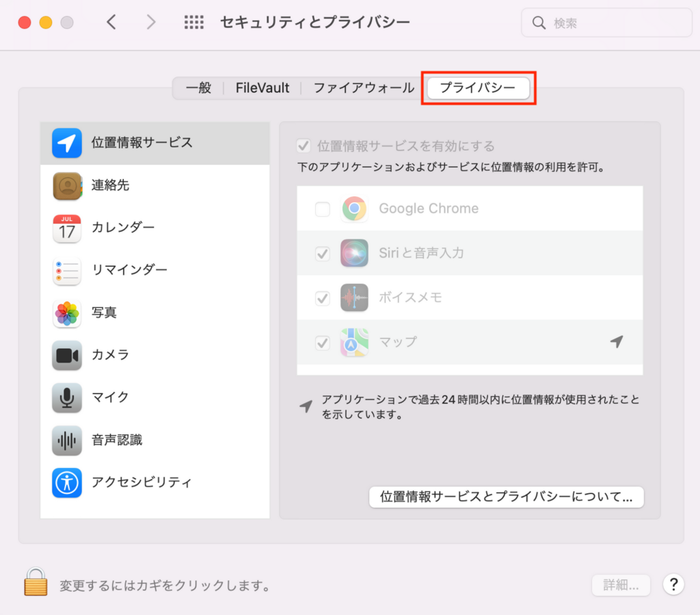The height and width of the screenshot is (615, 700).
Task: Click the 位置情報サービスとプライバシーについて button
Action: [x=506, y=497]
